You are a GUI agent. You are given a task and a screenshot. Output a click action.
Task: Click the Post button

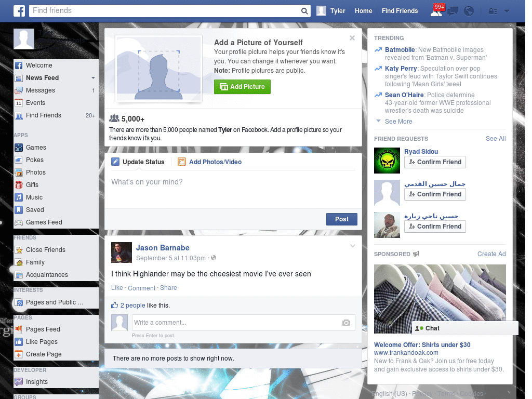click(x=342, y=219)
